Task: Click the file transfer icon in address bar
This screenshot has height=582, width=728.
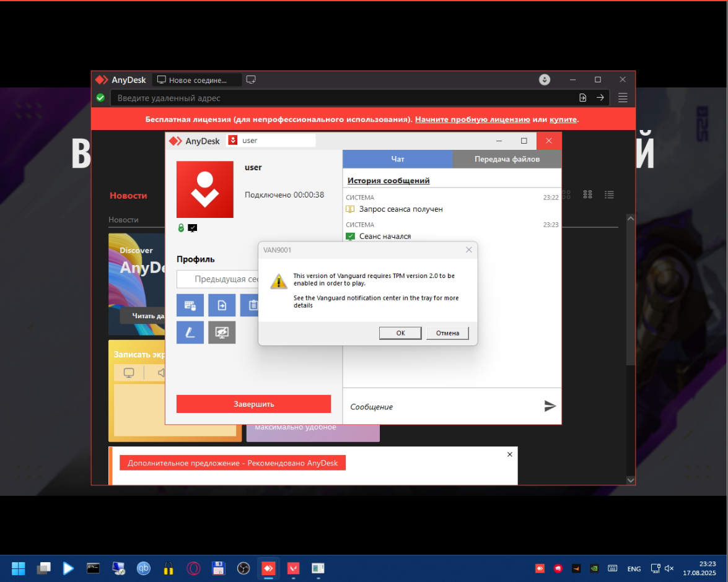Action: (x=582, y=97)
